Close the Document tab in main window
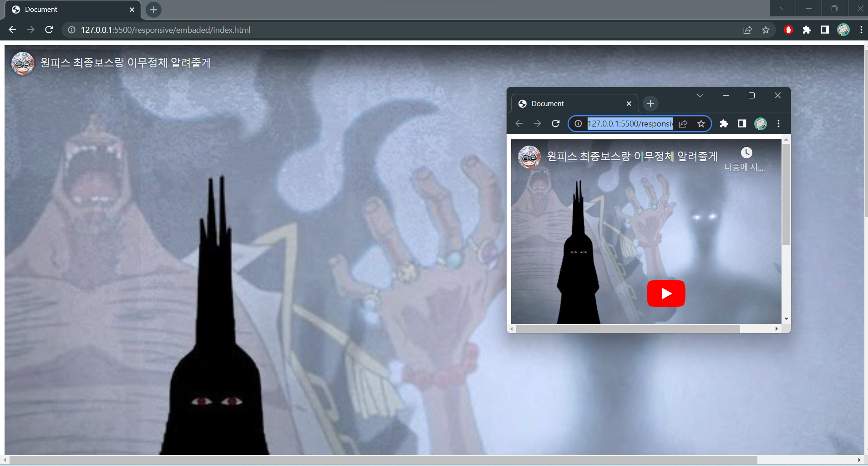 point(132,10)
